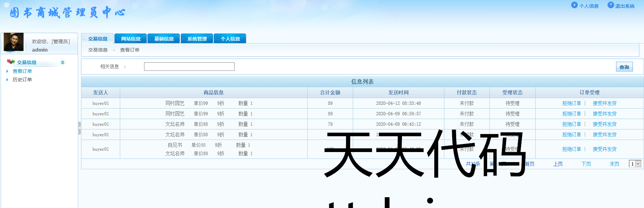This screenshot has width=644, height=208.
Task: Accept and ship the 79 amount order
Action: (604, 124)
